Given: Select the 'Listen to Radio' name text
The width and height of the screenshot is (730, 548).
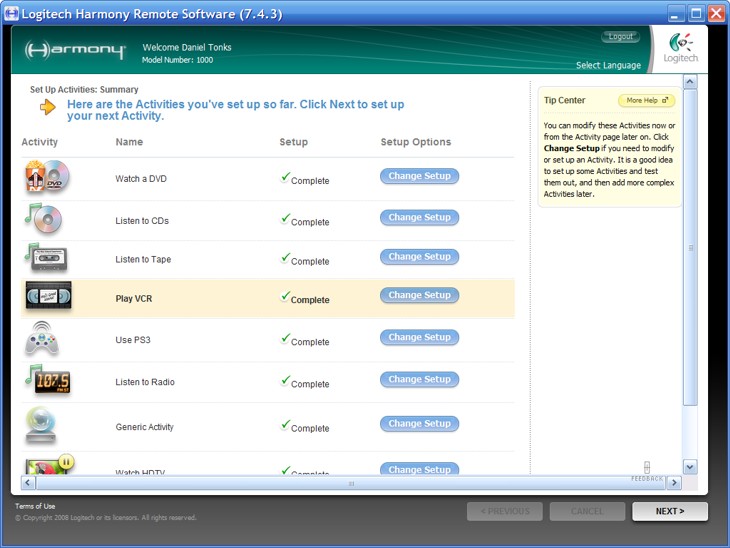Looking at the screenshot, I should click(145, 382).
